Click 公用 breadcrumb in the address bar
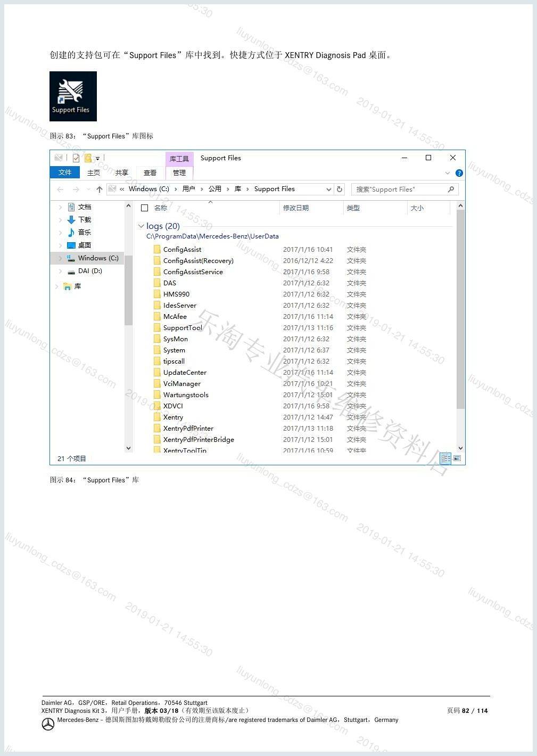 215,189
